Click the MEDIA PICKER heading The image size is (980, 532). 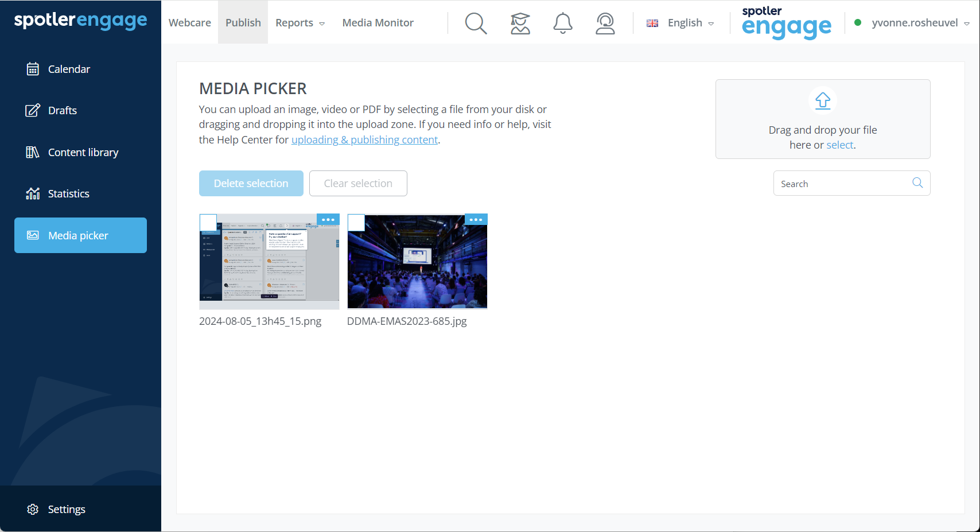pyautogui.click(x=253, y=88)
